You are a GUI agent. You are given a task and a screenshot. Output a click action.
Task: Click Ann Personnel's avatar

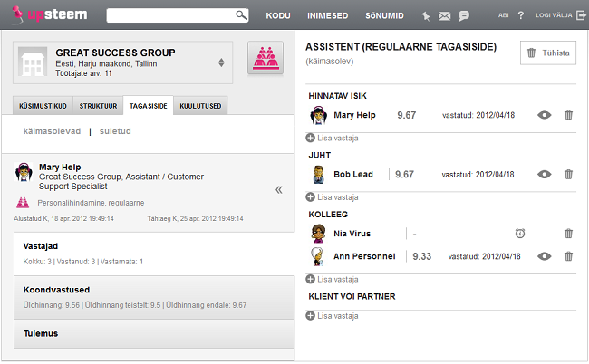pos(318,256)
